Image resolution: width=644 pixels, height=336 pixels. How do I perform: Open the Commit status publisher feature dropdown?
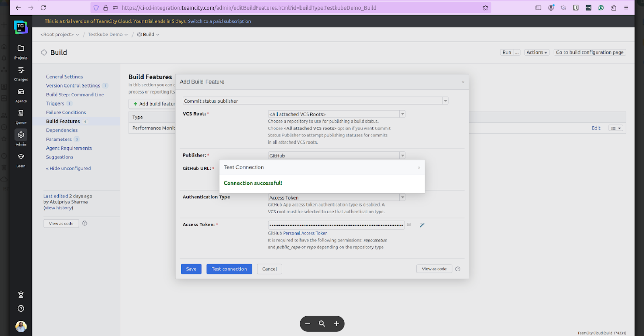coord(316,101)
